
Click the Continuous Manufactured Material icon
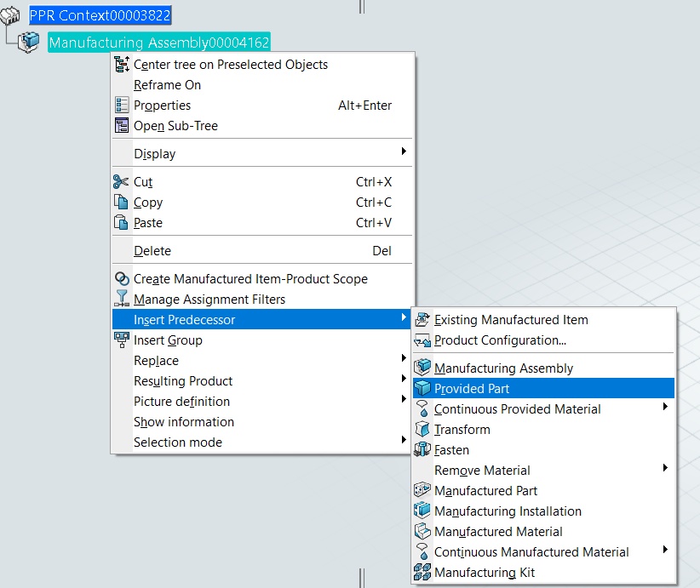point(422,552)
